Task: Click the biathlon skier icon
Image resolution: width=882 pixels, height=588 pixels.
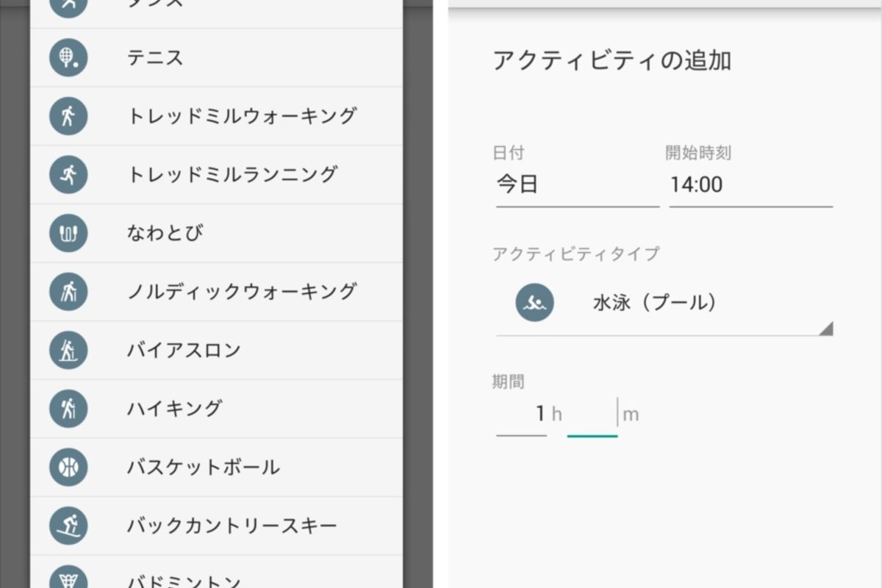Action: pos(68,350)
